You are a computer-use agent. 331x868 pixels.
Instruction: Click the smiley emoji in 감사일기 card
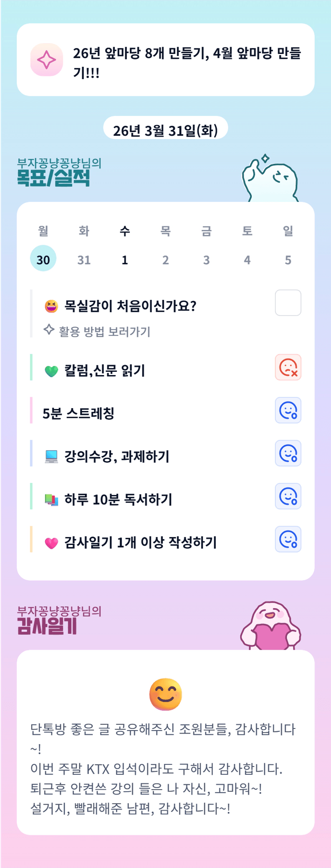point(166,694)
